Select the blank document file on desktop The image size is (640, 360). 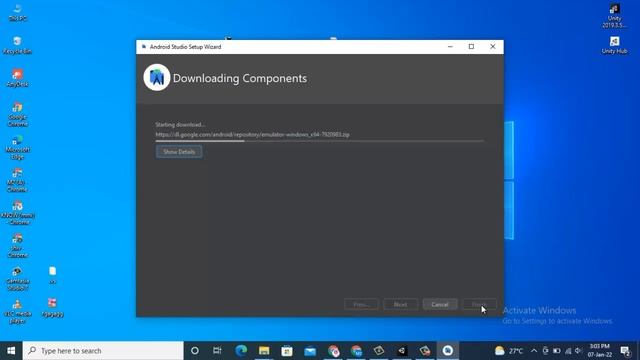pos(52,275)
